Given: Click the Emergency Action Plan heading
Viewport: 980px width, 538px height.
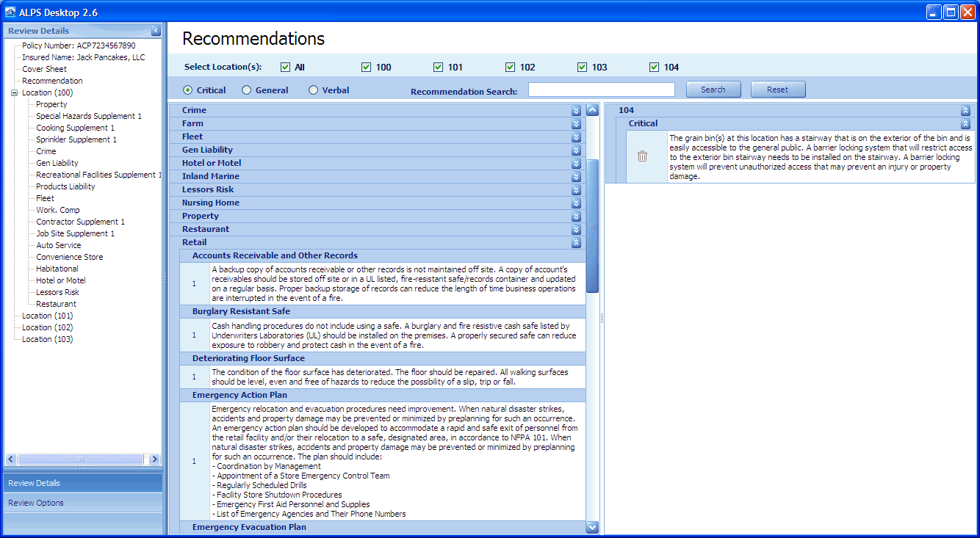Looking at the screenshot, I should pos(239,395).
